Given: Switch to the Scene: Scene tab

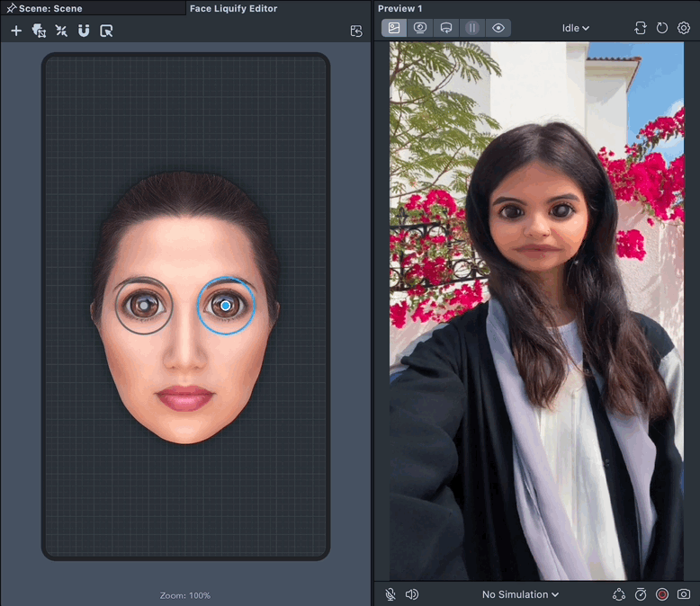Looking at the screenshot, I should 49,8.
